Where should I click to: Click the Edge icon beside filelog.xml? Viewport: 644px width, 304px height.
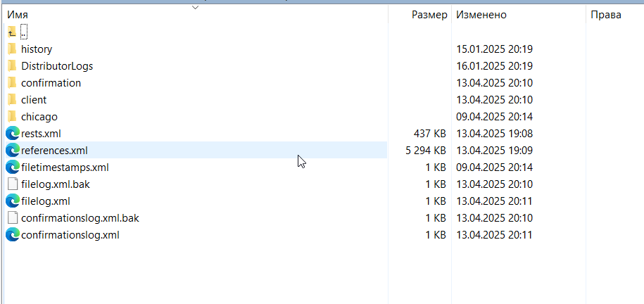pyautogui.click(x=13, y=201)
